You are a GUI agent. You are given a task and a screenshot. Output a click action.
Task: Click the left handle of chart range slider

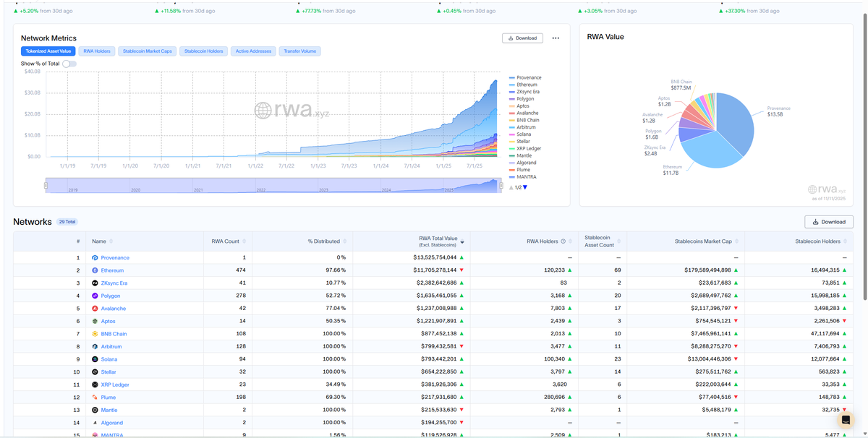pyautogui.click(x=46, y=186)
